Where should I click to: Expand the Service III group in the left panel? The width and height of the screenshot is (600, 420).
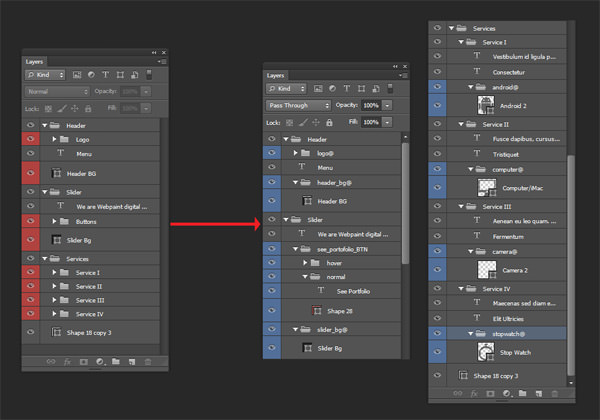[54, 300]
